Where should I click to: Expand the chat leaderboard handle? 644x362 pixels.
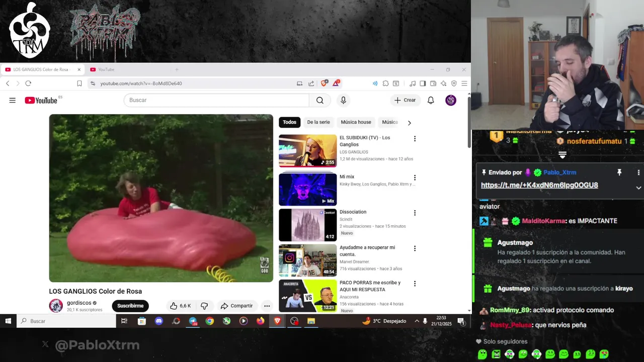(x=562, y=154)
